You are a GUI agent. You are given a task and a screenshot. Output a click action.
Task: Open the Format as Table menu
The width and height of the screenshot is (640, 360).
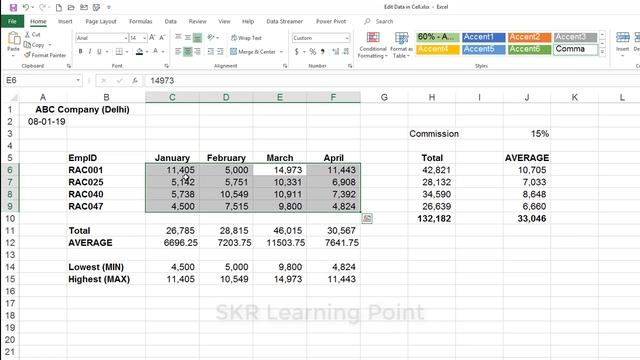(x=401, y=45)
